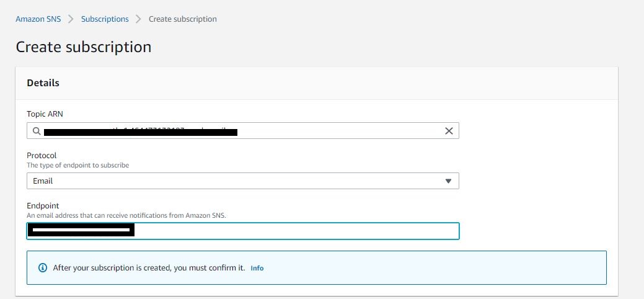Click the Endpoint email address description text
Image resolution: width=644 pixels, height=299 pixels.
tap(126, 215)
